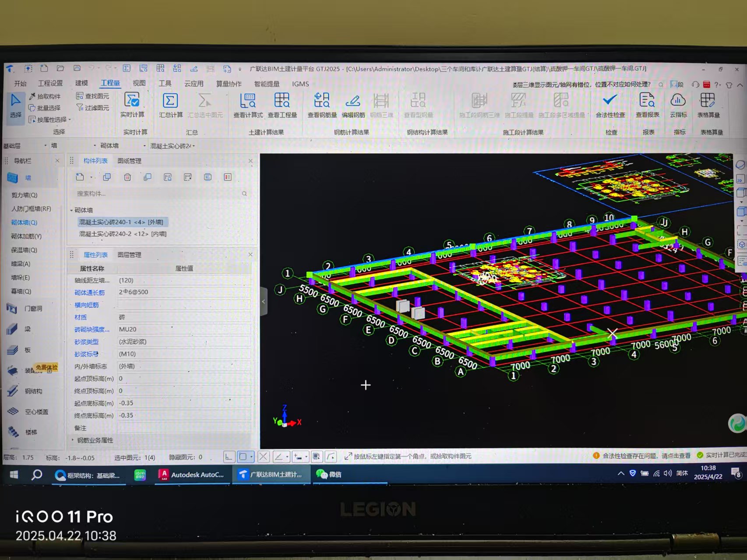Click the 起点底标高 value -0.35
The image size is (747, 560).
(184, 403)
